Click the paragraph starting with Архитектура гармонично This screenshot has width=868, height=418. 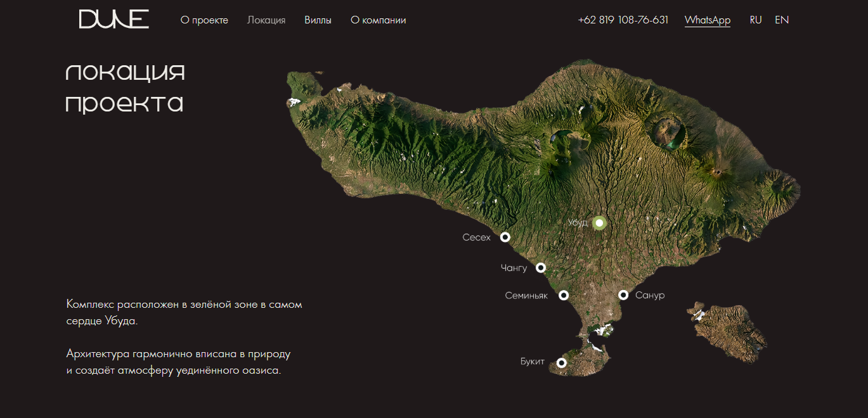coord(178,362)
